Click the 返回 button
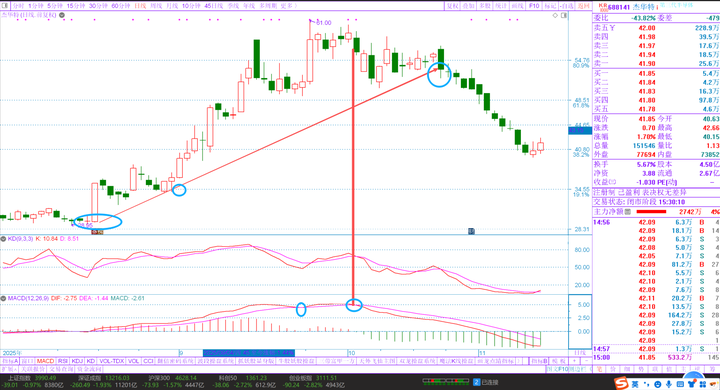 click(583, 6)
